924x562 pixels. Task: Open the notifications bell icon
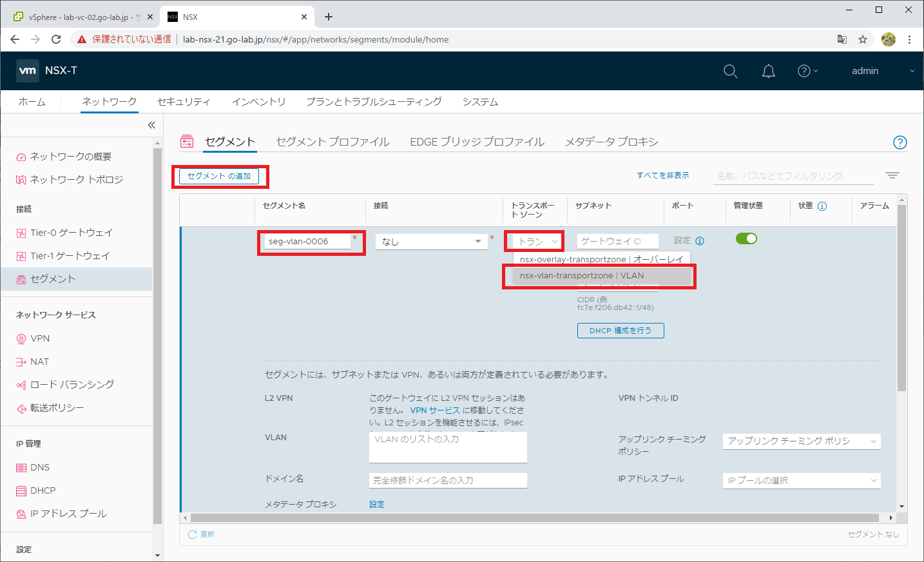[x=769, y=71]
